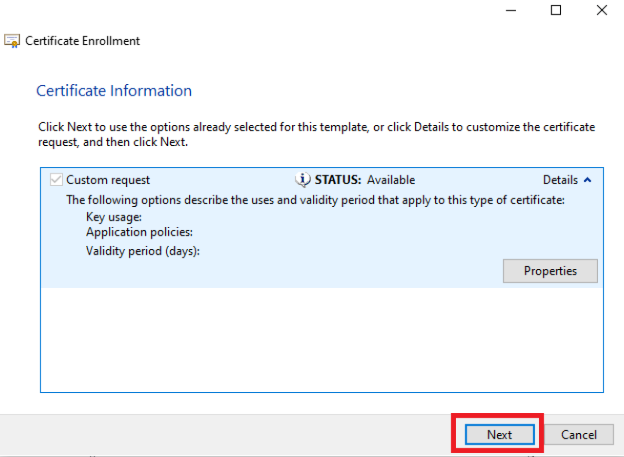The image size is (624, 457).
Task: Click the options description sentence in the request box
Action: 315,200
